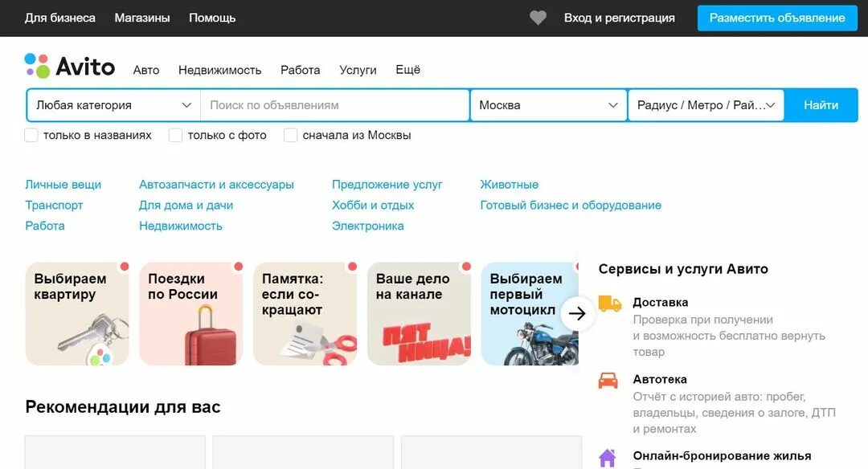Screen dimensions: 868x469
Task: Open Услуги in the header navigation
Action: (x=358, y=70)
